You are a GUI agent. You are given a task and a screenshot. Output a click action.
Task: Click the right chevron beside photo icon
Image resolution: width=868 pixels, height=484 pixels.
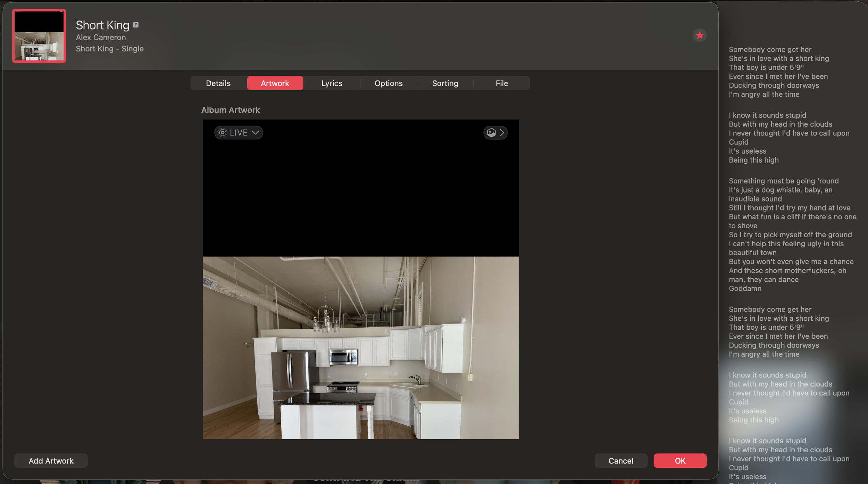click(502, 133)
